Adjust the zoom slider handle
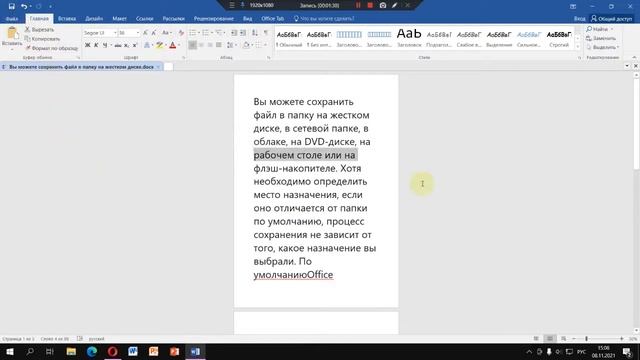 pyautogui.click(x=587, y=339)
